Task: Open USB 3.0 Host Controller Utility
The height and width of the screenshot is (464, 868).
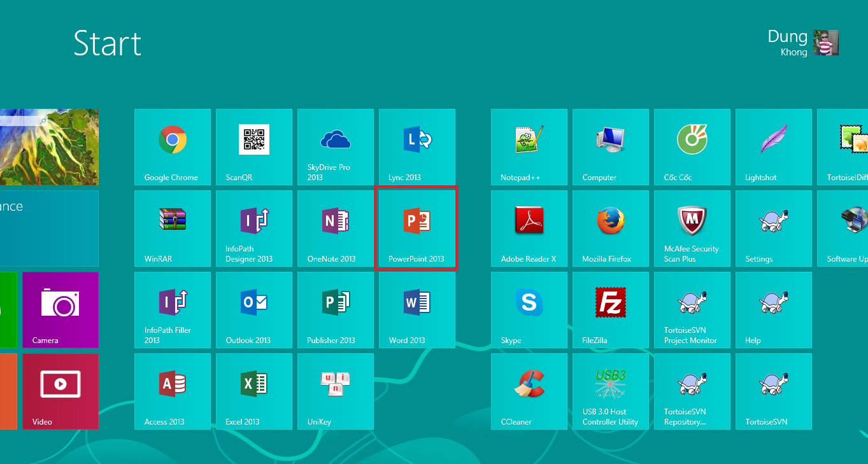Action: click(x=611, y=391)
